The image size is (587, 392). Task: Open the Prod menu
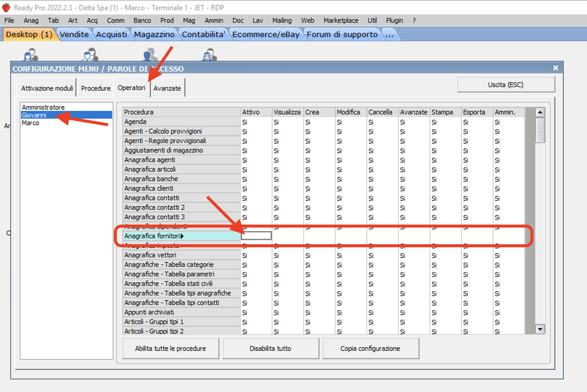tap(167, 20)
